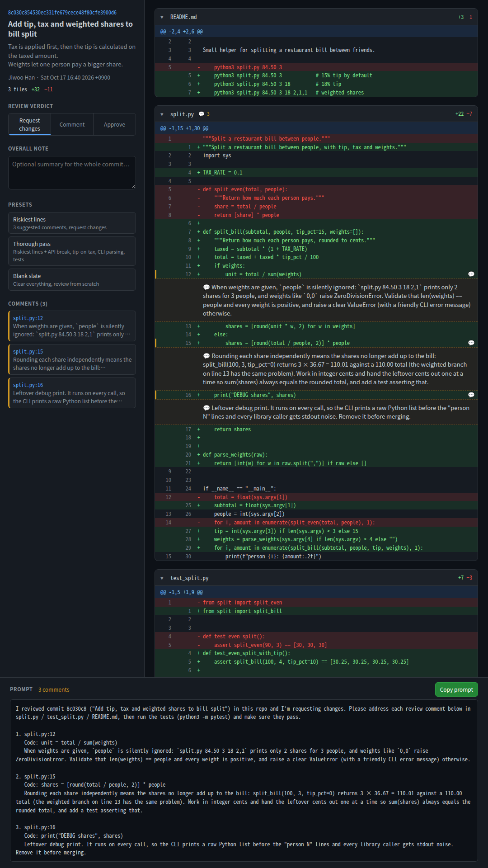This screenshot has height=868, width=488.
Task: Click the 'TAX_RATE = 0.1' added line
Action: pyautogui.click(x=316, y=173)
